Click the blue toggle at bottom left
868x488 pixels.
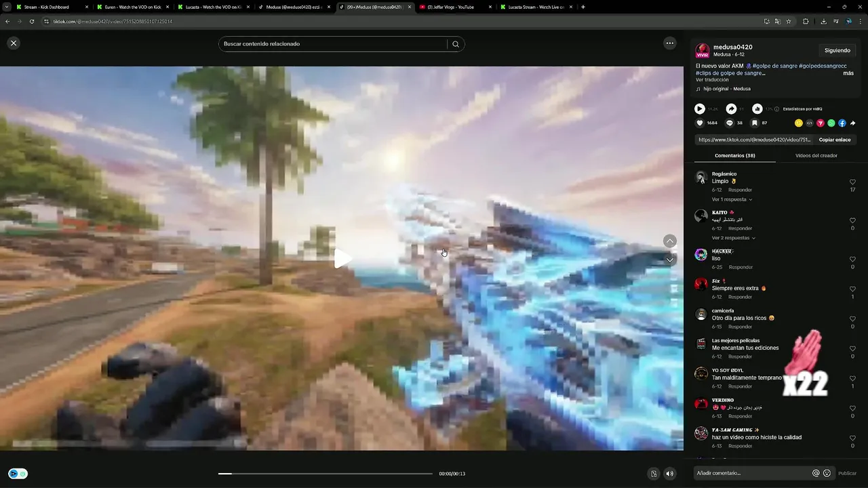(18, 474)
